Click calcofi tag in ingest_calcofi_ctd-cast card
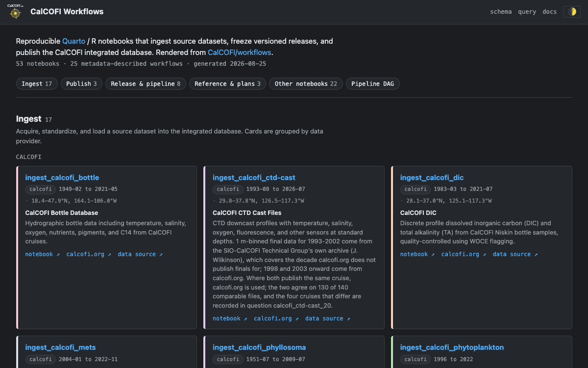The height and width of the screenshot is (368, 588). click(x=228, y=189)
